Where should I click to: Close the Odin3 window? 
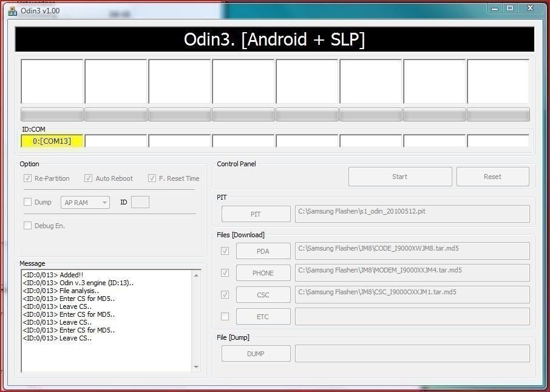tap(531, 8)
